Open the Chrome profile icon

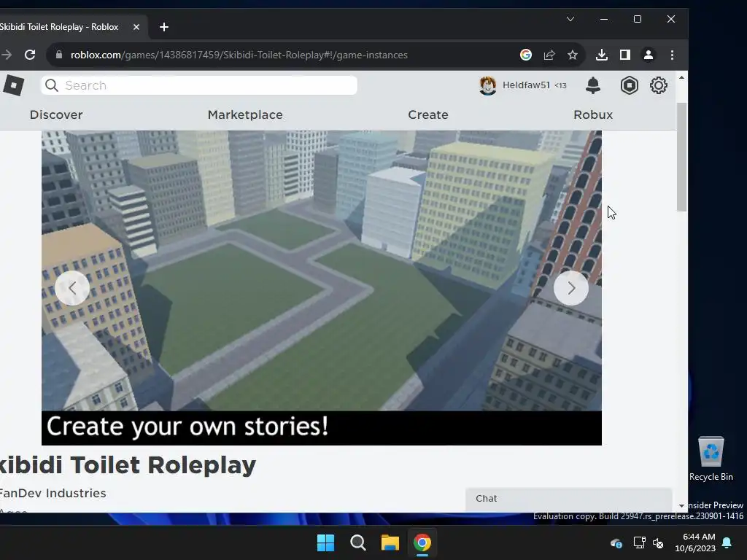649,55
